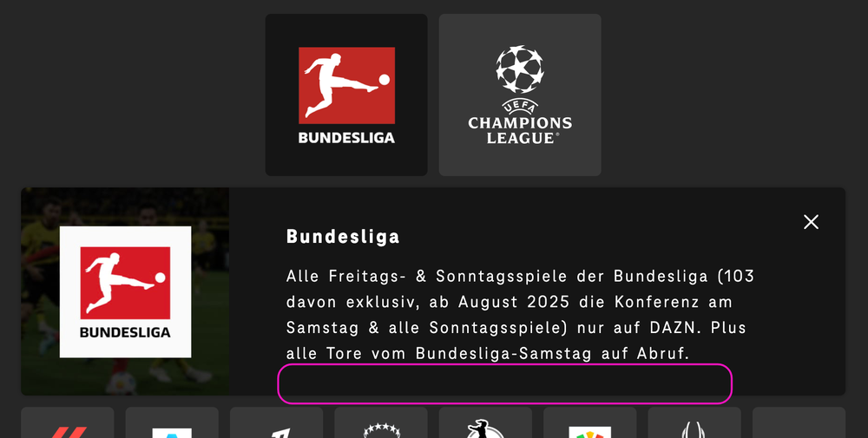
Task: Open the blue letter A league tile
Action: (x=172, y=422)
